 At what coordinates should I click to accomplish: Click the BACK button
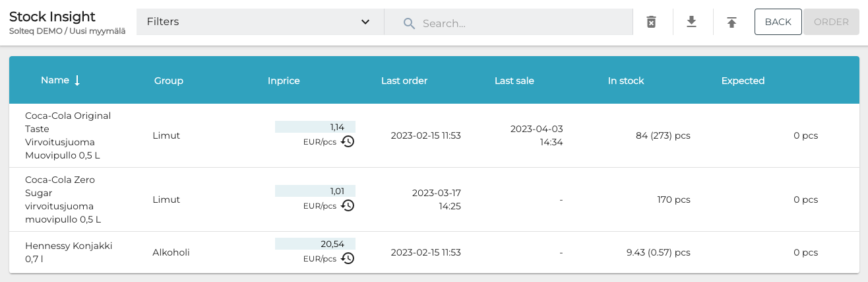[778, 22]
